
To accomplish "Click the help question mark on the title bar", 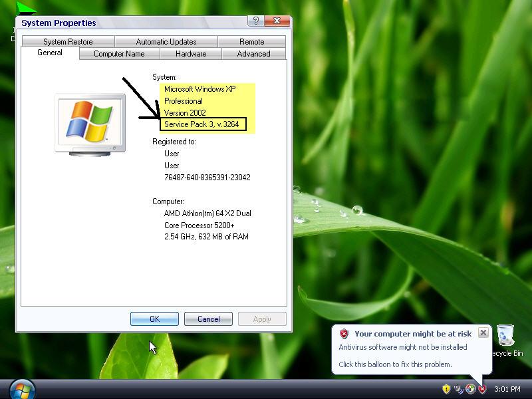I will [255, 21].
